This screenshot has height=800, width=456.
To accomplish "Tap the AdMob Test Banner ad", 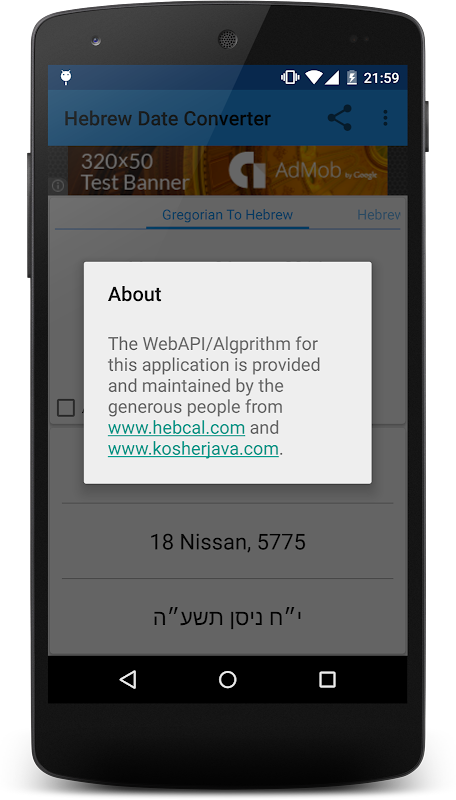I will (227, 170).
